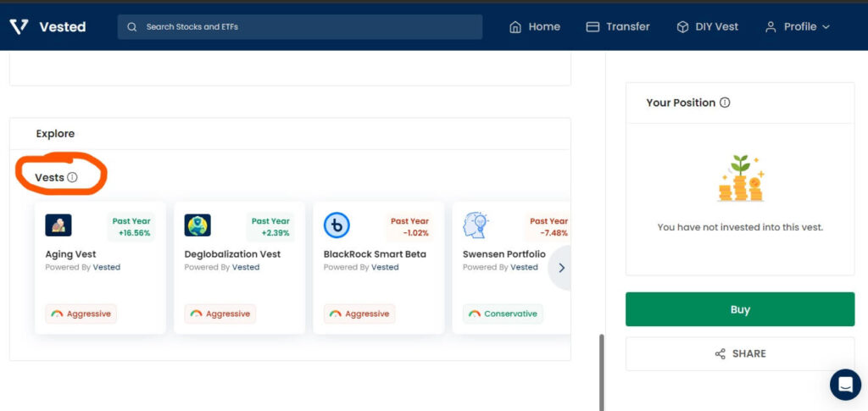This screenshot has height=411, width=868.
Task: Click the Aging Vest thumbnail icon
Action: (x=58, y=225)
